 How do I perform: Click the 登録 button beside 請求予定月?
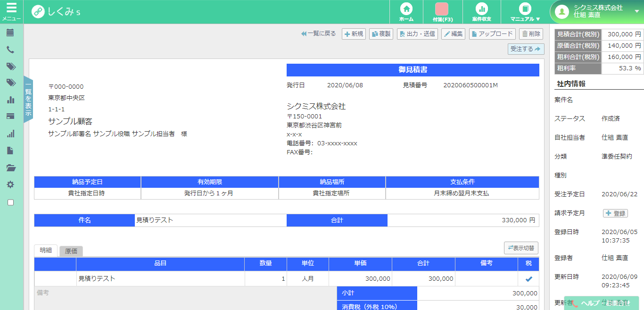pos(615,213)
